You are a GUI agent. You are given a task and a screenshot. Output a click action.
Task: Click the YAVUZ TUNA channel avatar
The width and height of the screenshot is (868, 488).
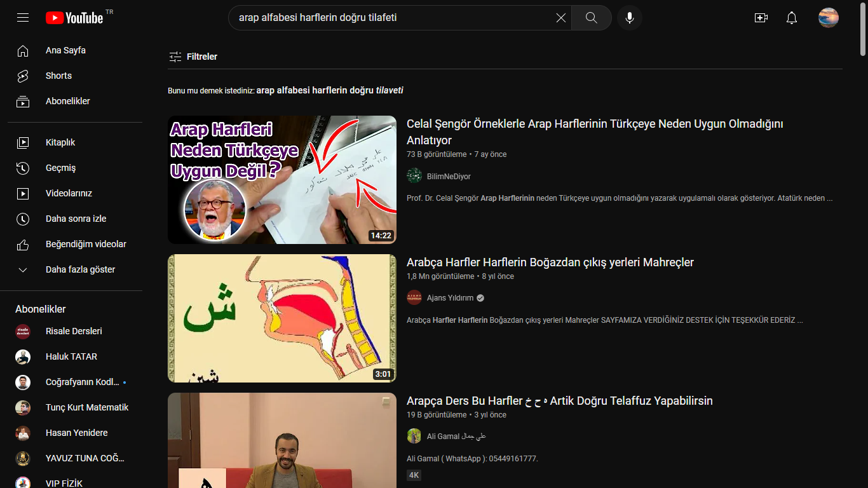tap(23, 458)
